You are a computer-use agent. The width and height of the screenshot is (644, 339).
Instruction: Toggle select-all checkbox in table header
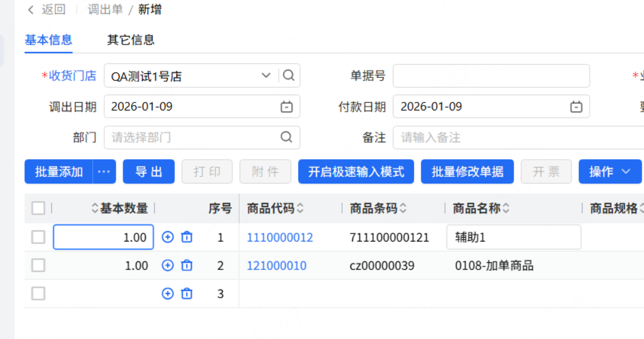(x=38, y=208)
